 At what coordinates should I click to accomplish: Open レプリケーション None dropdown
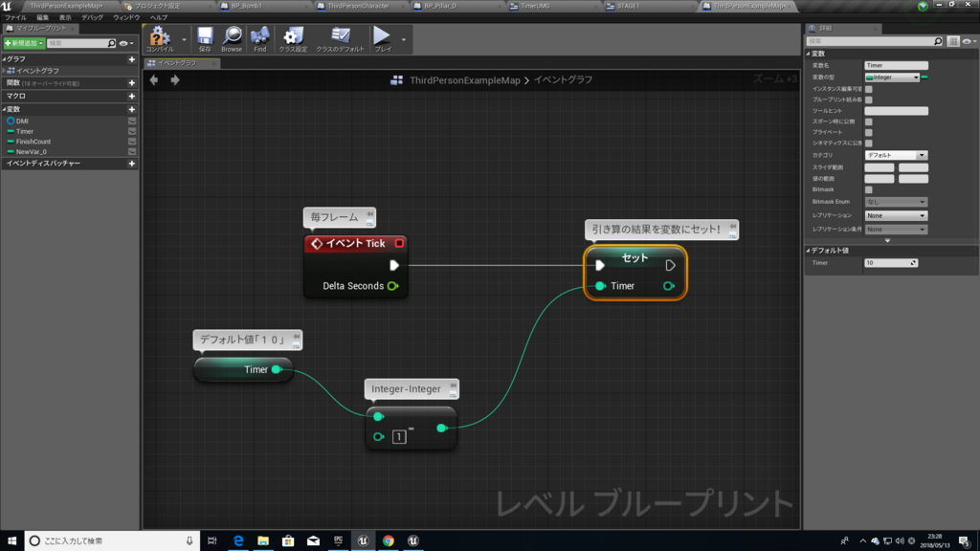coord(896,215)
